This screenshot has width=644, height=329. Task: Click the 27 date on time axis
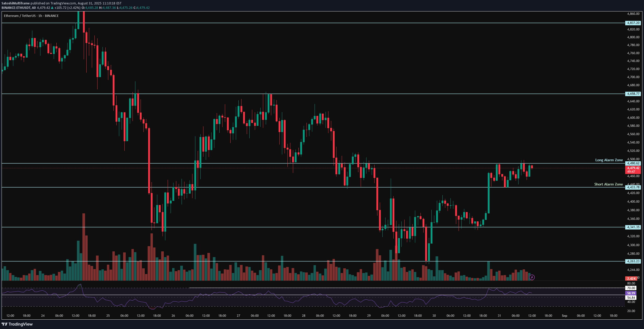pos(238,316)
